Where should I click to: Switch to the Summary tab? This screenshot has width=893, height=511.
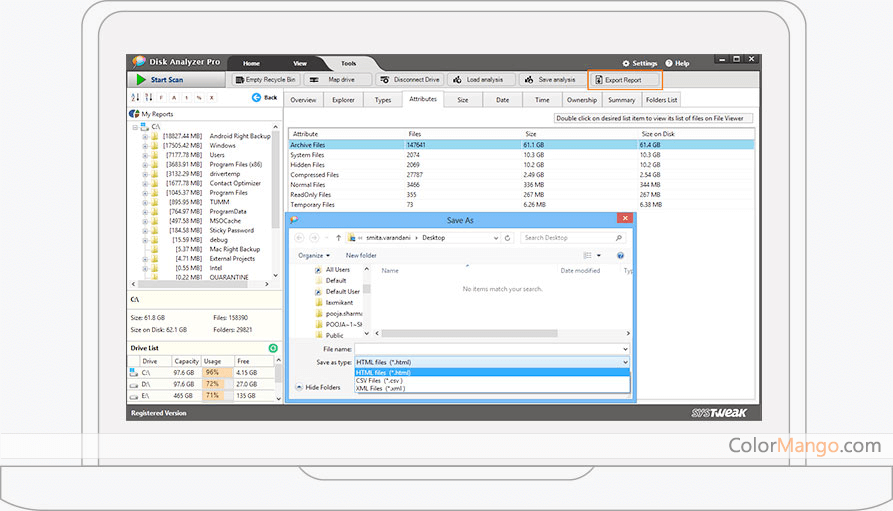621,100
